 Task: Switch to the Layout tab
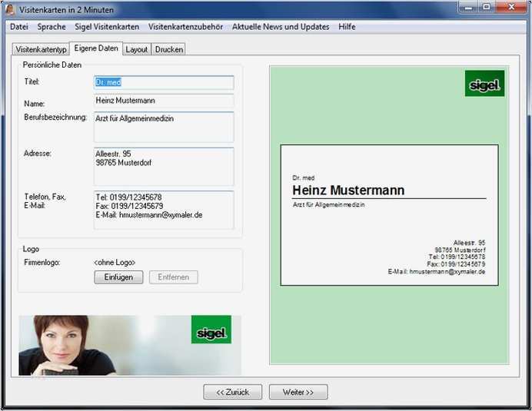point(136,49)
